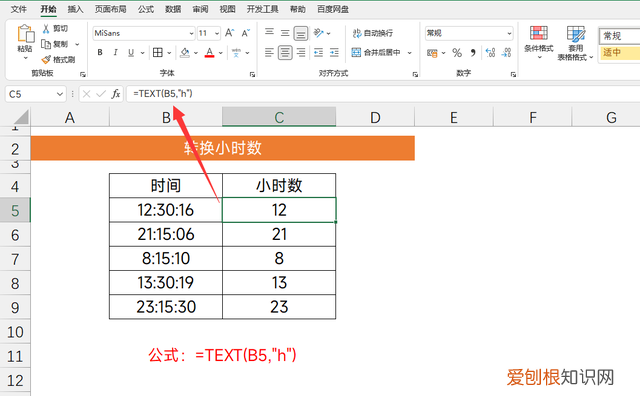Viewport: 640px width, 396px height.
Task: Expand the font color dropdown arrow
Action: 220,53
